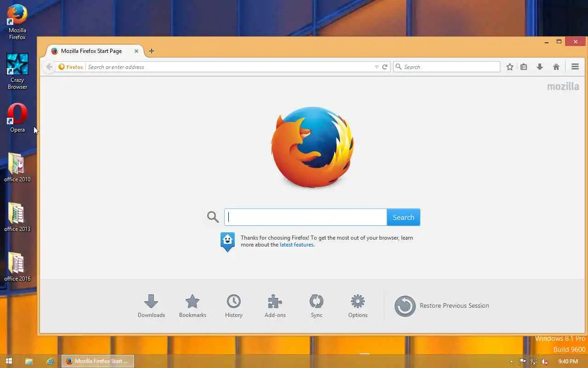
Task: Click the blue snippet mascot icon
Action: pos(227,242)
